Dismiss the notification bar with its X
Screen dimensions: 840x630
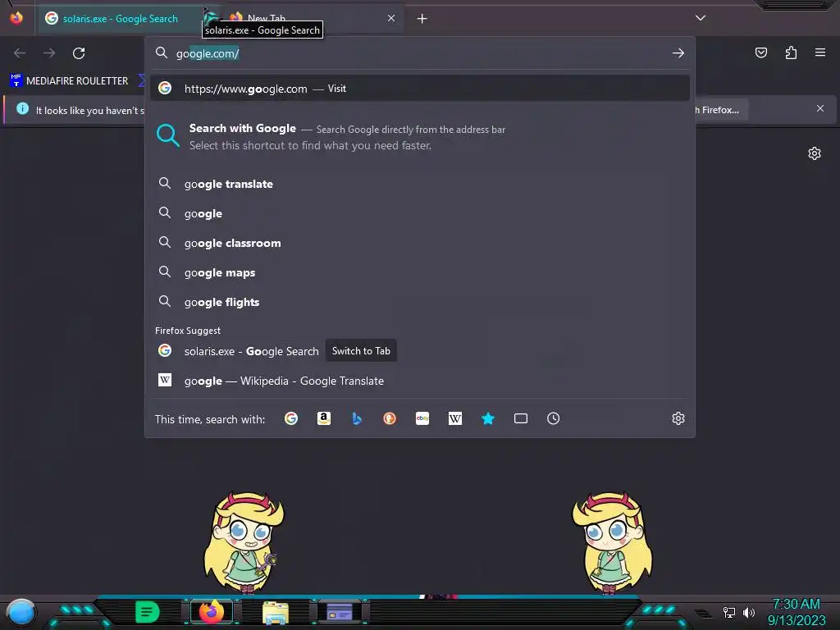[820, 109]
